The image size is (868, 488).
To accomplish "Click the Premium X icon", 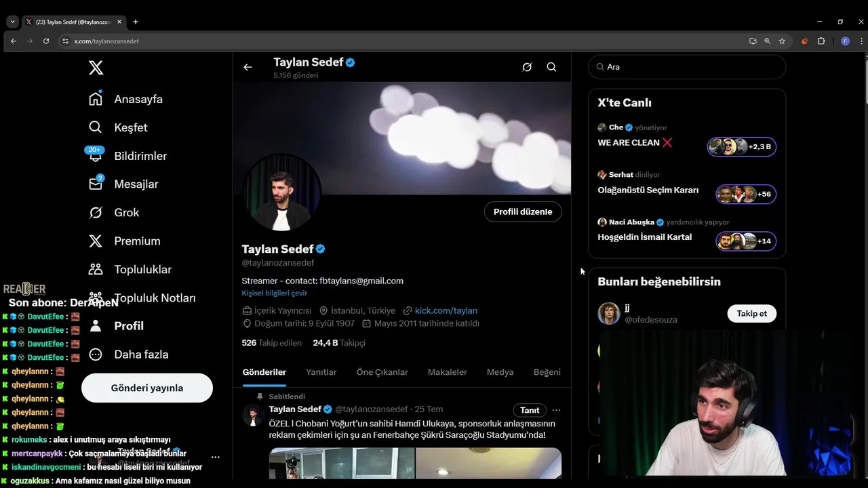I will [x=96, y=241].
